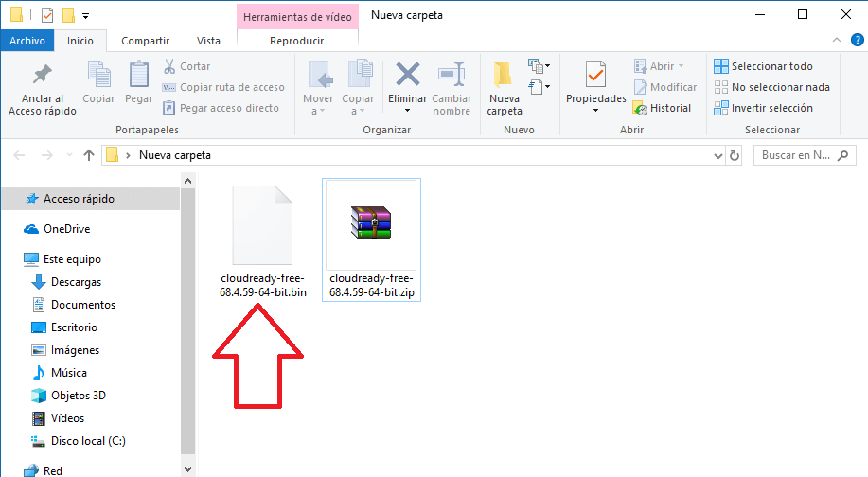Open the Copiar a button
The width and height of the screenshot is (868, 477).
pos(358,89)
